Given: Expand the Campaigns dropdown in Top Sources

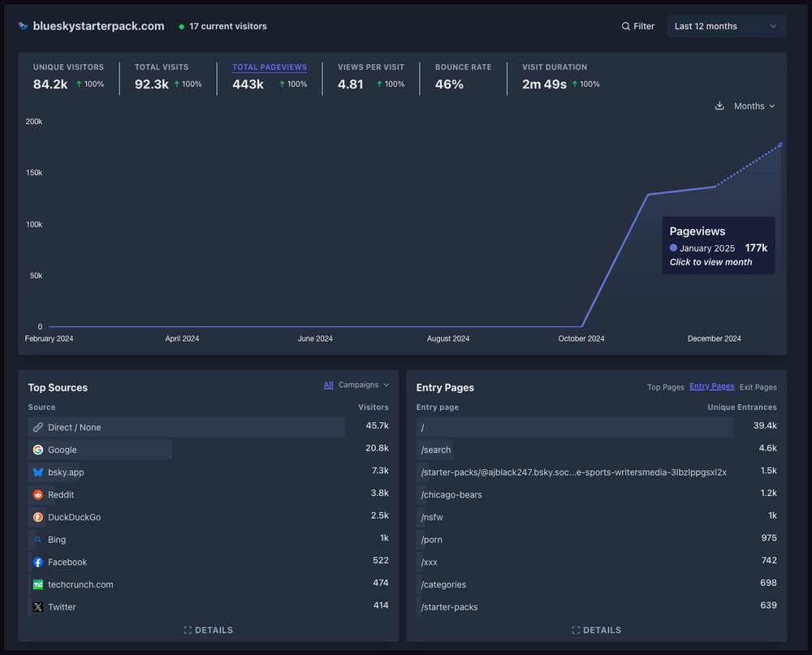Looking at the screenshot, I should 364,385.
